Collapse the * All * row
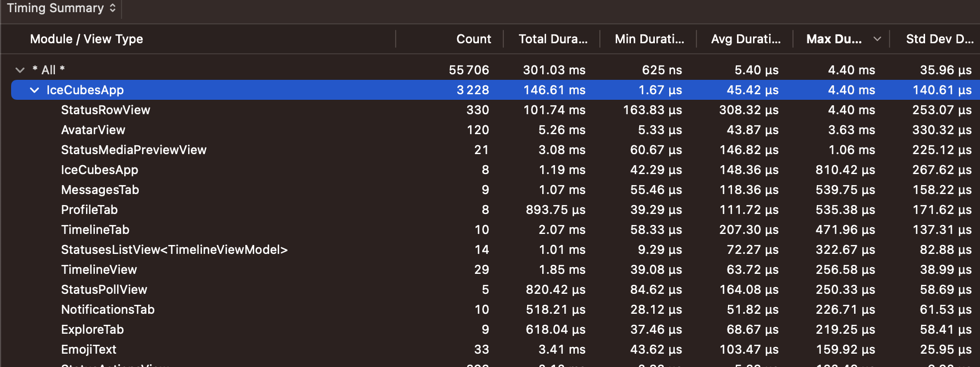Screen dimensions: 980x367 pyautogui.click(x=20, y=70)
